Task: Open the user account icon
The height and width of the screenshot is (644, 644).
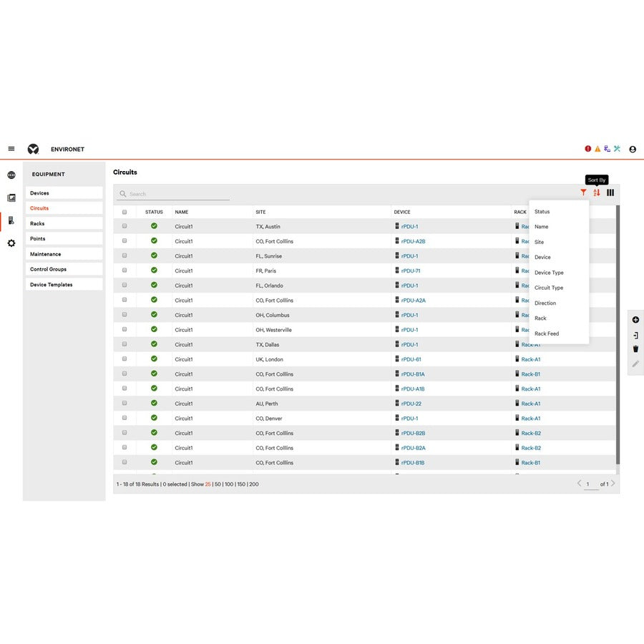Action: tap(633, 149)
